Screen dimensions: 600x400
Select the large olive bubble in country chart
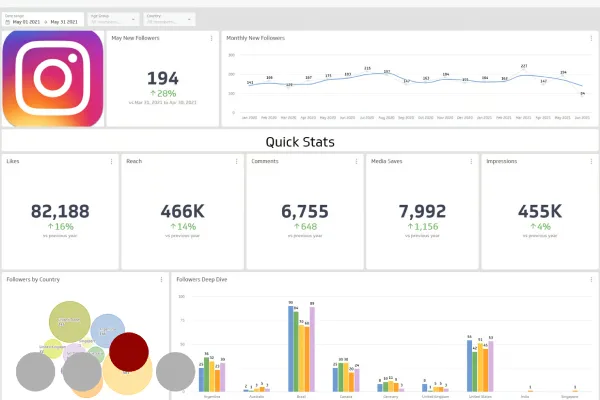point(70,322)
